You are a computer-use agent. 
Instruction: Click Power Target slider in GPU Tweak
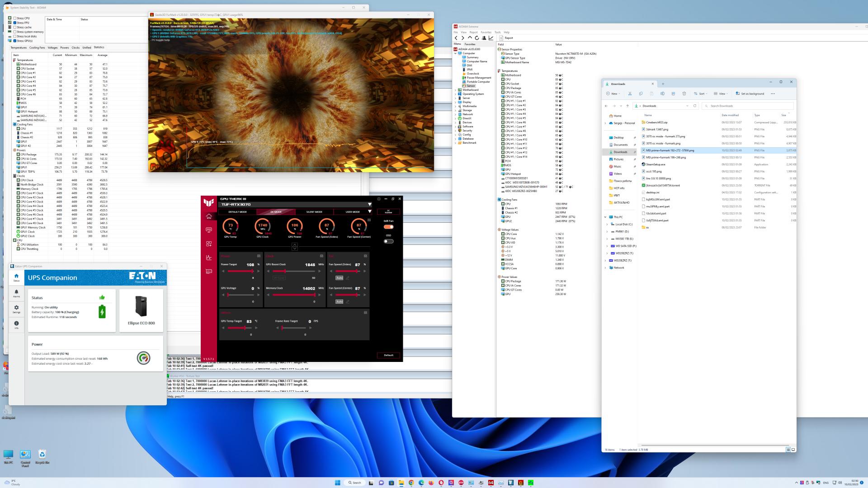(240, 271)
